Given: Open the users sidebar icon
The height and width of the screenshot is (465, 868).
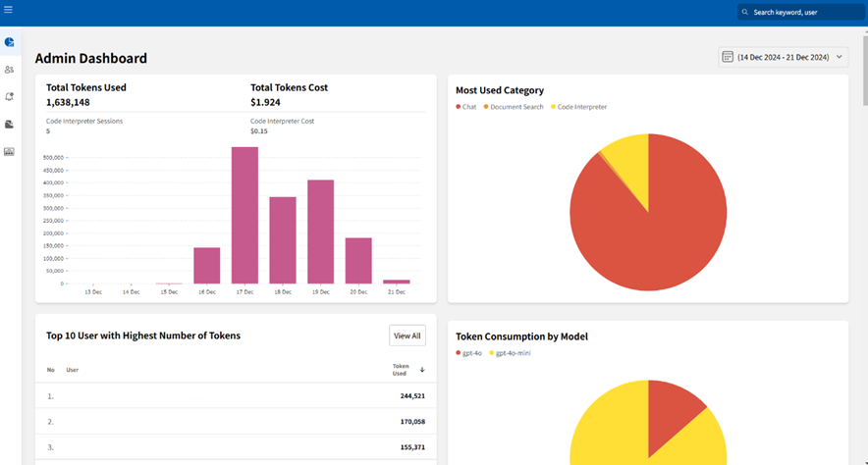Looking at the screenshot, I should pyautogui.click(x=10, y=70).
